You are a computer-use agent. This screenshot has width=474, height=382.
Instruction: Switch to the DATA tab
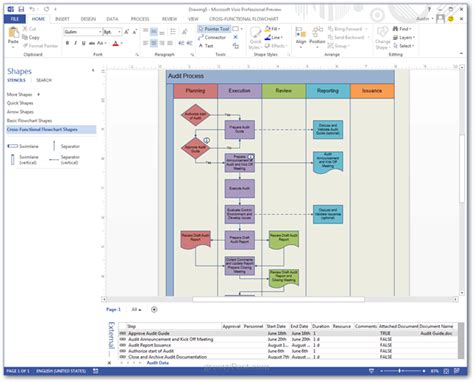(x=112, y=19)
